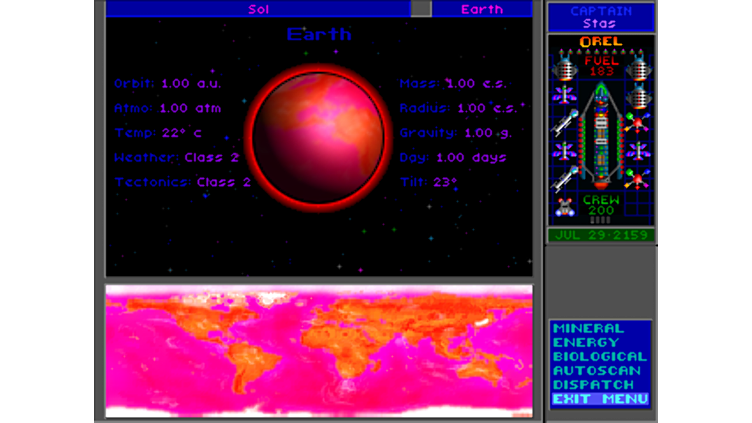The width and height of the screenshot is (752, 423).
Task: Click the FUEL 183 readout
Action: point(601,66)
